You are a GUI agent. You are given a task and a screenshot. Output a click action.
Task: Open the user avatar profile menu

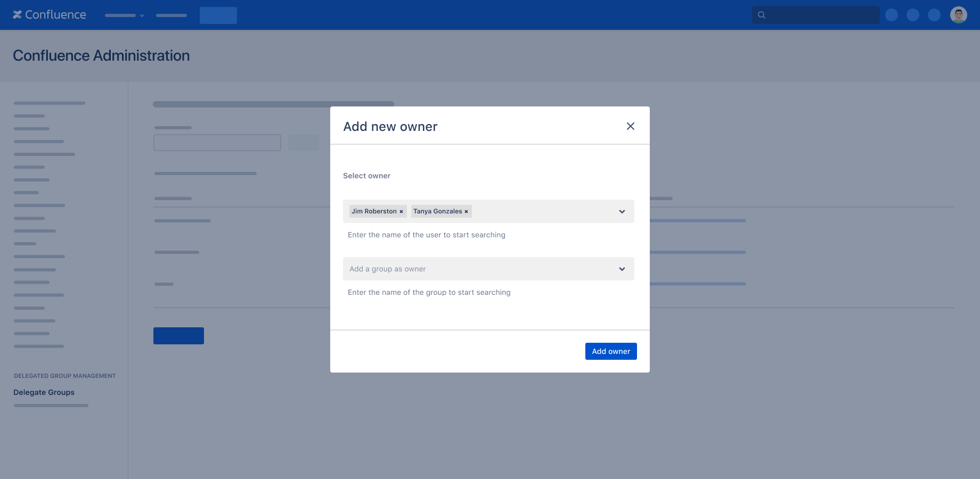959,15
